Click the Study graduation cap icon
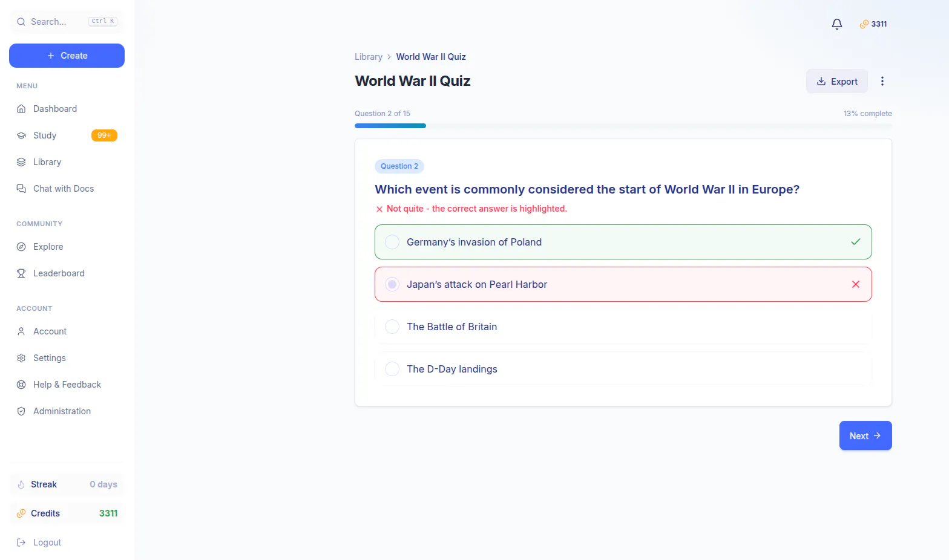The image size is (949, 560). [x=21, y=135]
